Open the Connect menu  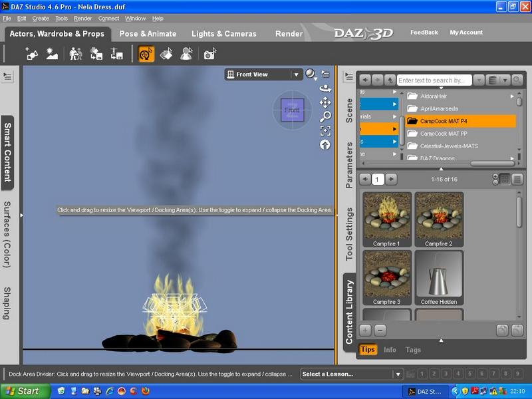pyautogui.click(x=108, y=19)
